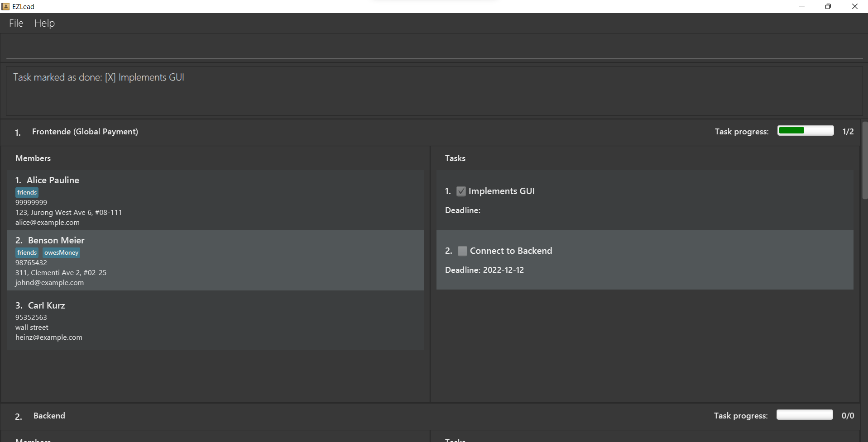Click the email heinz@example.com

click(x=49, y=337)
